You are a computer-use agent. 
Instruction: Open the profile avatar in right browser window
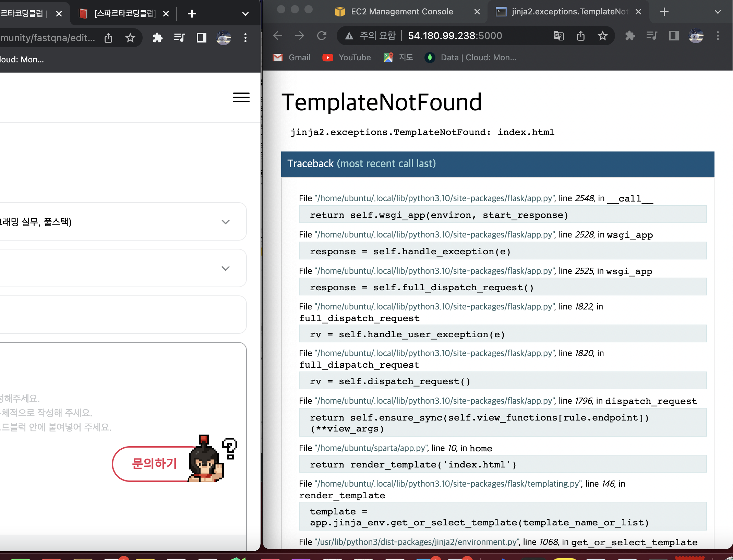coord(696,36)
